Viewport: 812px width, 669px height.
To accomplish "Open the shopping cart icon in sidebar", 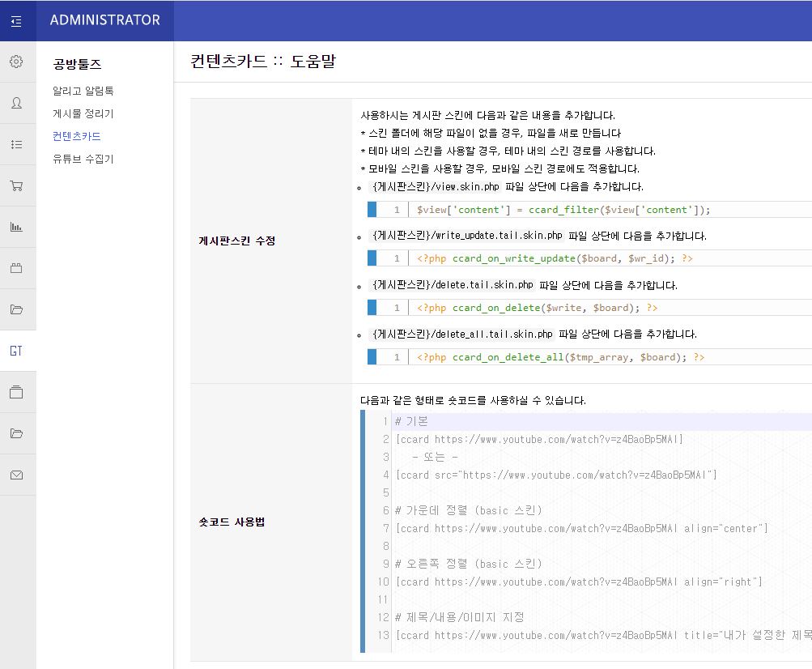I will coord(18,185).
